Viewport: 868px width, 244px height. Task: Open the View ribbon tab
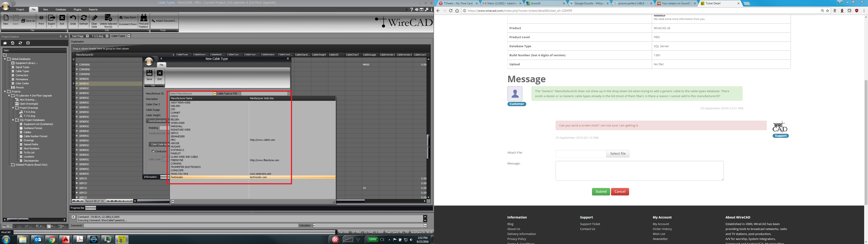pyautogui.click(x=45, y=9)
